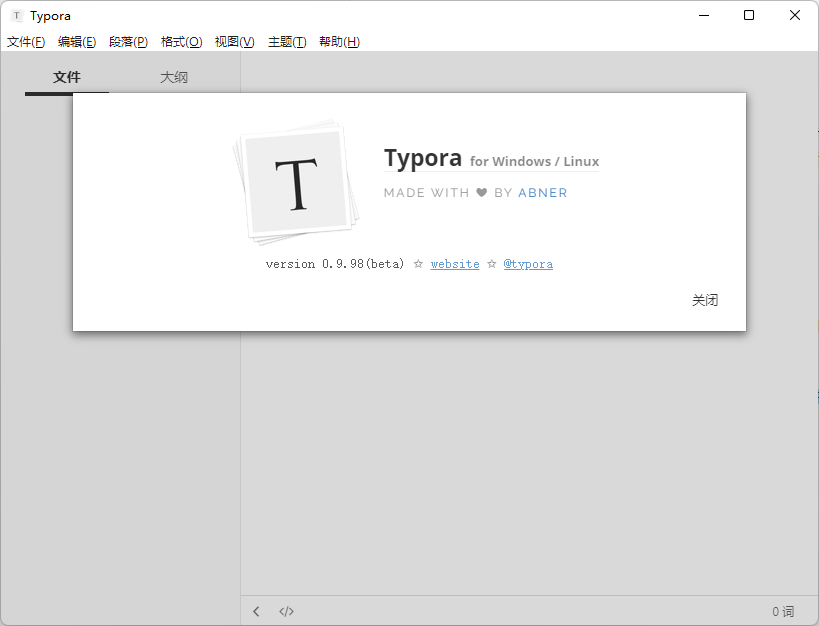819x626 pixels.
Task: Open the @typora hyperlink
Action: point(528,264)
